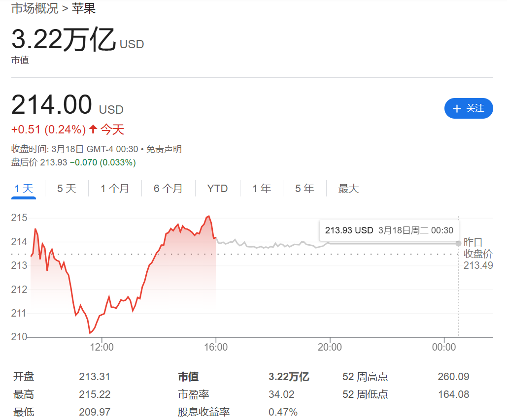Click the 收盘时间 3月18日 timestamp text
The width and height of the screenshot is (507, 420).
pyautogui.click(x=75, y=149)
